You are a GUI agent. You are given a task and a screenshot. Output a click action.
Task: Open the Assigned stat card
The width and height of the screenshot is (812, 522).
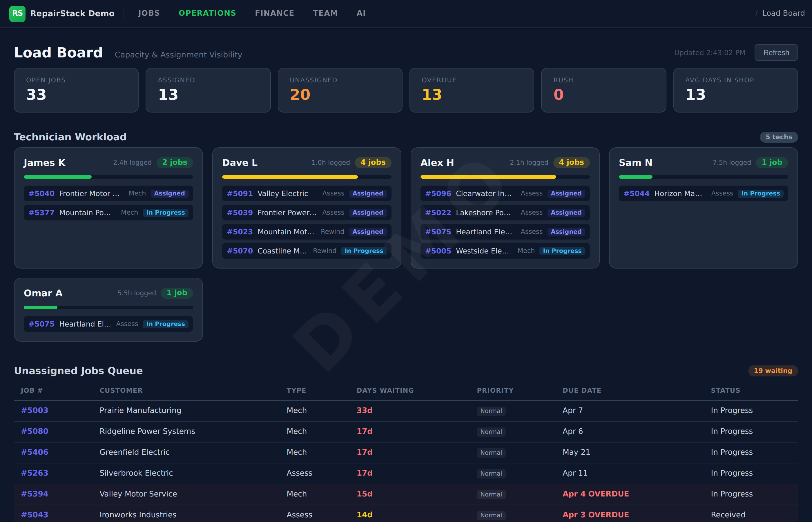tap(208, 90)
